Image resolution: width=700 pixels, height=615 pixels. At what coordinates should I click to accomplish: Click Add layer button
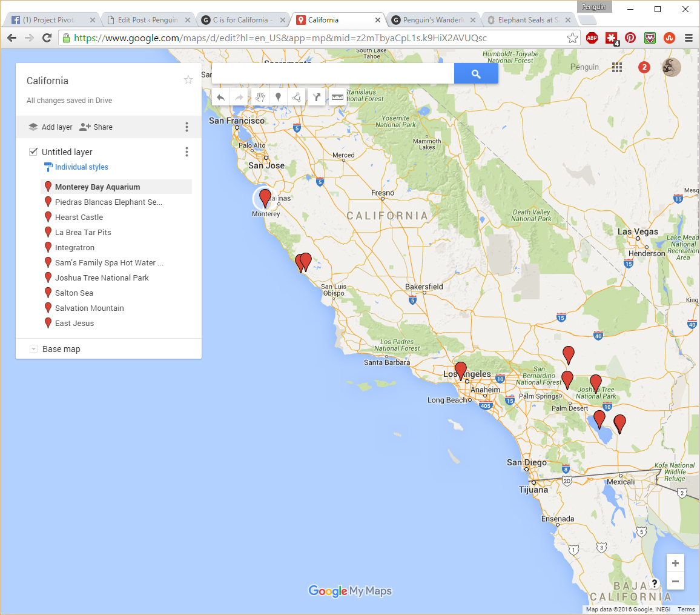click(50, 127)
